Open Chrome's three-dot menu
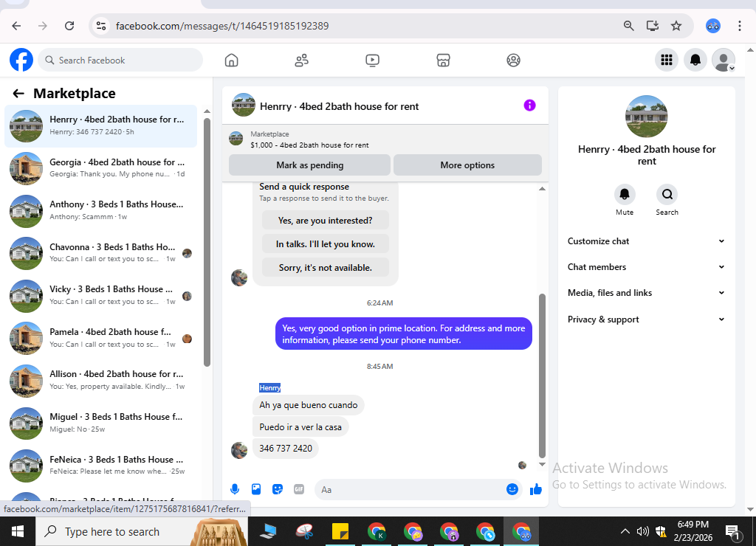 click(x=739, y=26)
